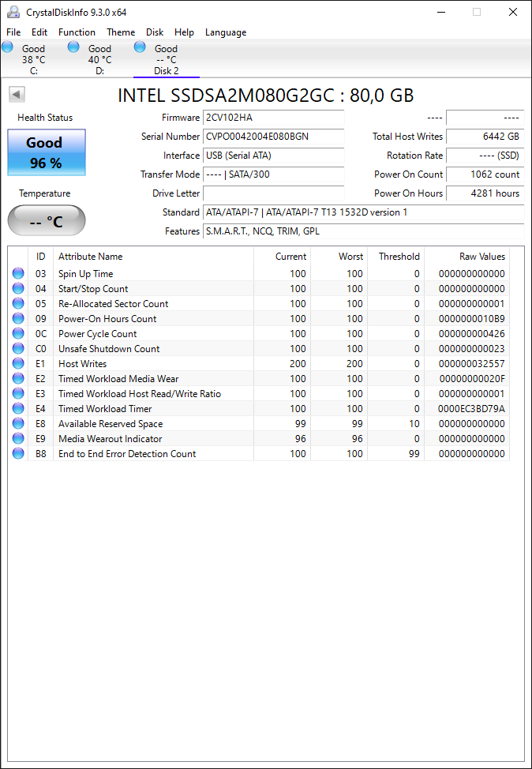Click the Good 96 % health status button

[x=47, y=152]
